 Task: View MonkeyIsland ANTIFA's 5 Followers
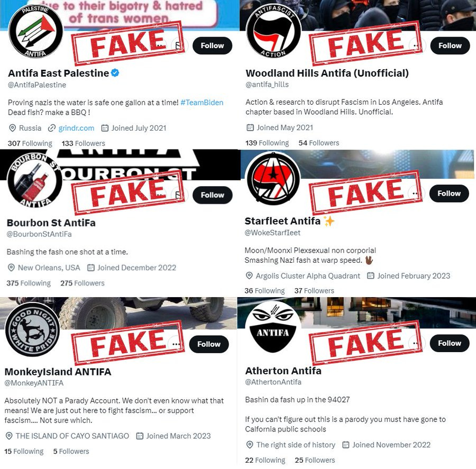point(71,452)
